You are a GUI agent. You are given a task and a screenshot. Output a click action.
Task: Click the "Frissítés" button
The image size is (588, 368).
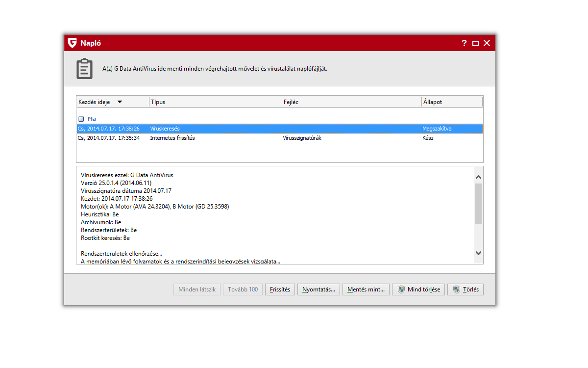coord(280,289)
